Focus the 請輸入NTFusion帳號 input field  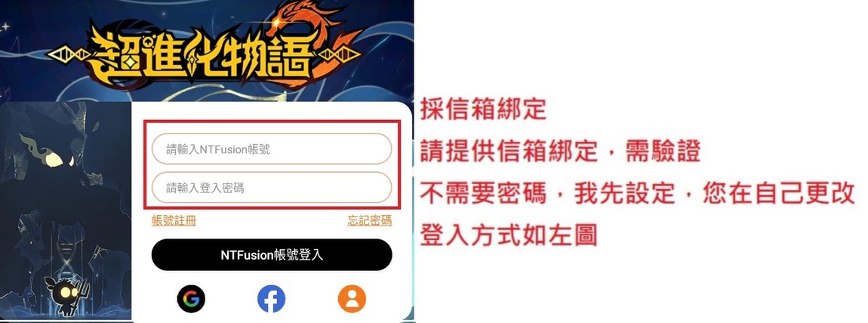point(272,149)
